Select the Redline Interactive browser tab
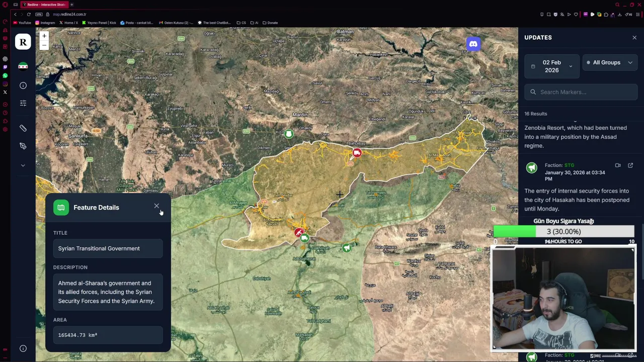The height and width of the screenshot is (362, 644). tap(44, 5)
